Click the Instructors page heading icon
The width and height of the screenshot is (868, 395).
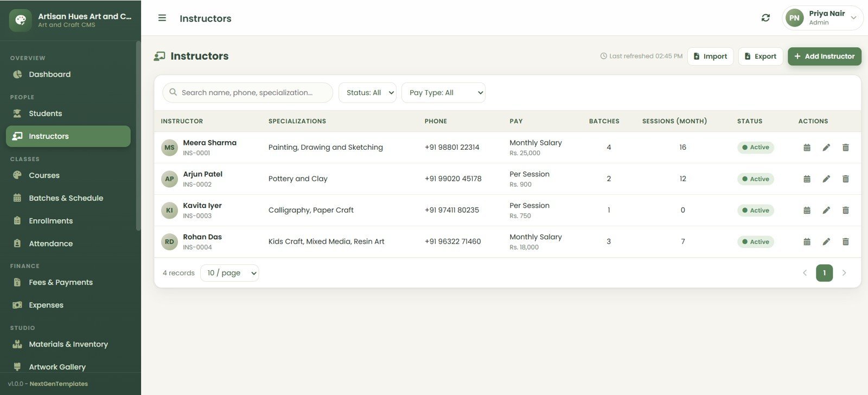click(159, 56)
